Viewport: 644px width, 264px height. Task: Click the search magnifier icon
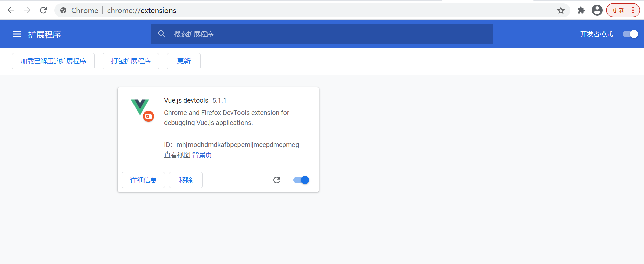pos(162,34)
